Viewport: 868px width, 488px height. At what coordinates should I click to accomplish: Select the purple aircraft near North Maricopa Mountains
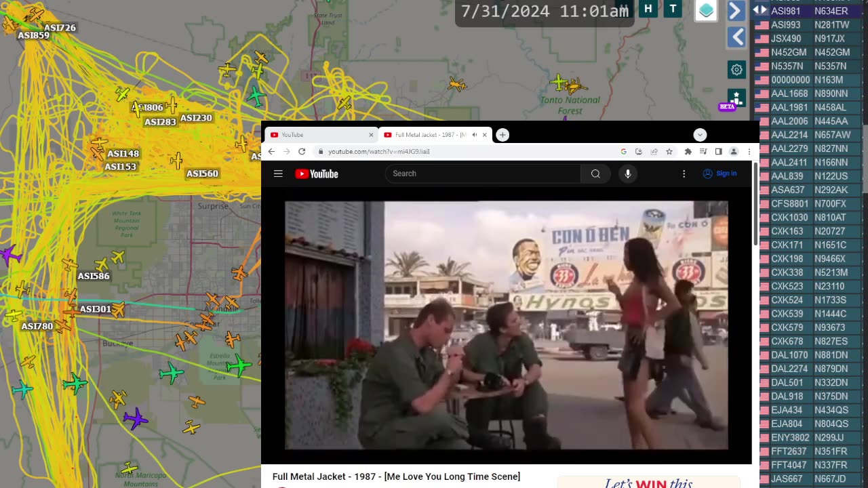(135, 419)
